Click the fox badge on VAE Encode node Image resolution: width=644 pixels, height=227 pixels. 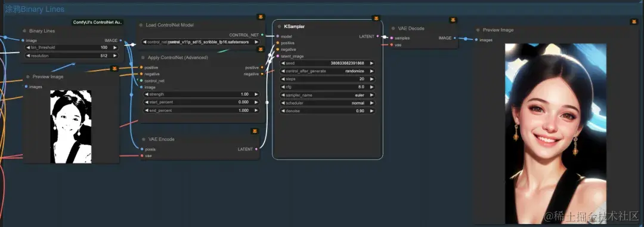(255, 131)
